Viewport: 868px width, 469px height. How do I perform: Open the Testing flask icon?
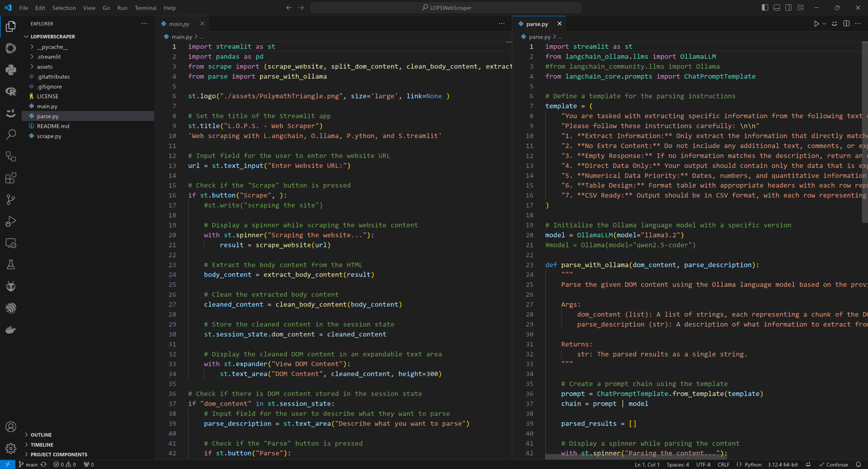coord(11,264)
